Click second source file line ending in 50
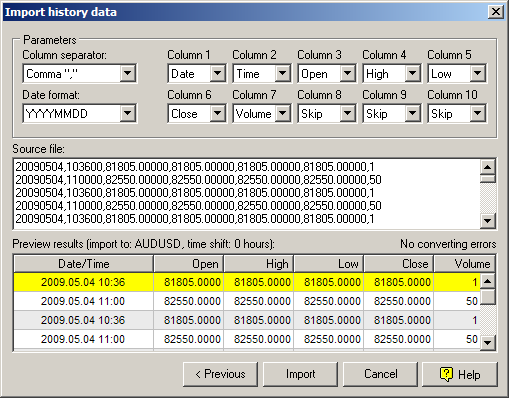Image resolution: width=509 pixels, height=398 pixels. 198,180
